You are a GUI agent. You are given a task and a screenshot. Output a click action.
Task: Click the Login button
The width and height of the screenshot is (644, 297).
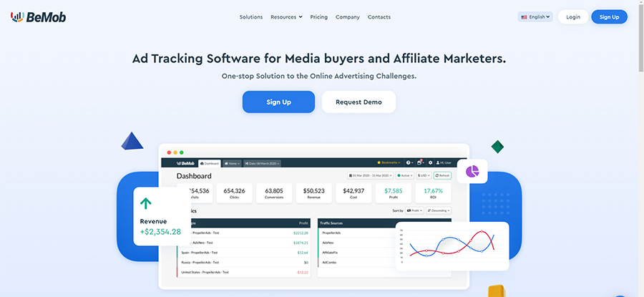click(x=573, y=17)
